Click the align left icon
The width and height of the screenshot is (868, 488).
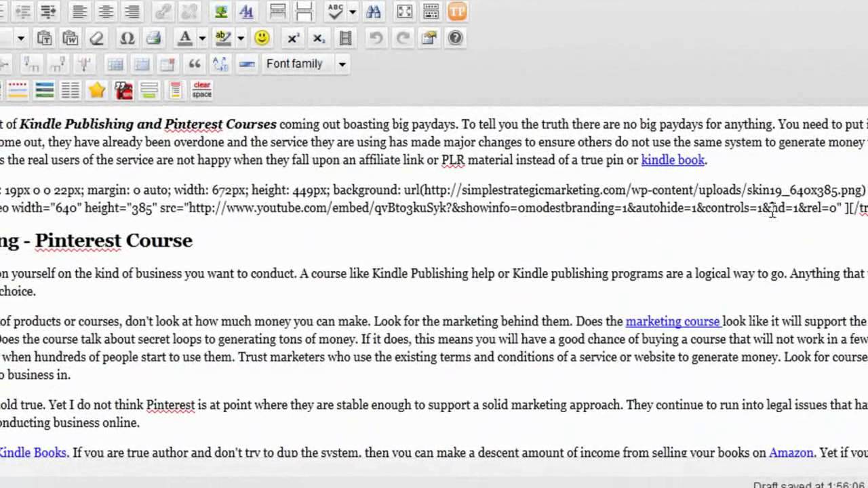[x=80, y=12]
